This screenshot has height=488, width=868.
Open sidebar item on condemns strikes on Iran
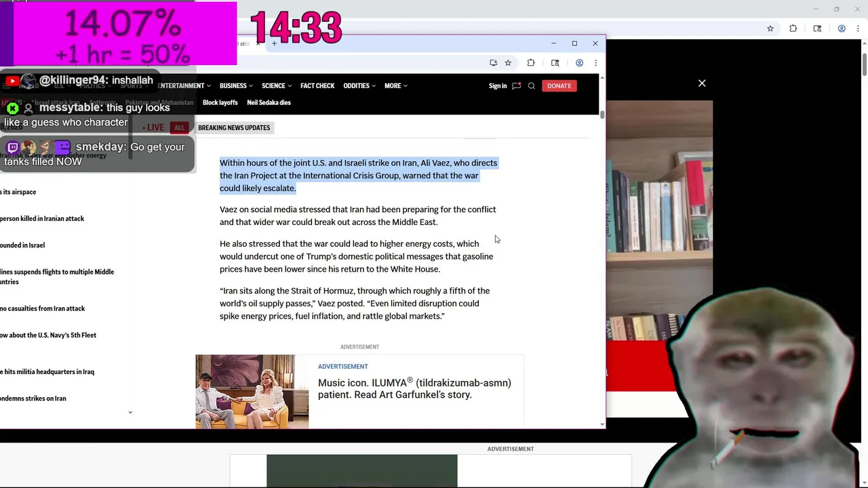[33, 399]
